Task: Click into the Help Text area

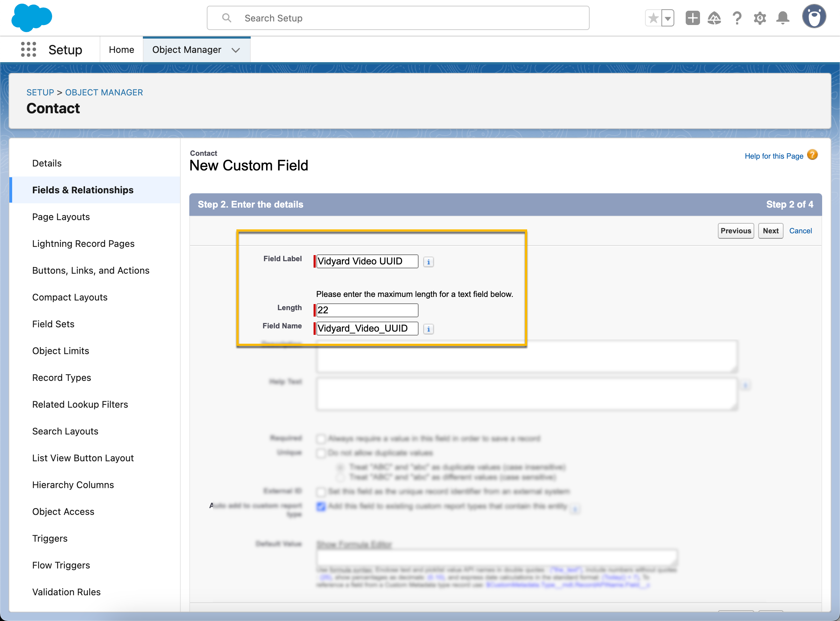Action: 526,394
